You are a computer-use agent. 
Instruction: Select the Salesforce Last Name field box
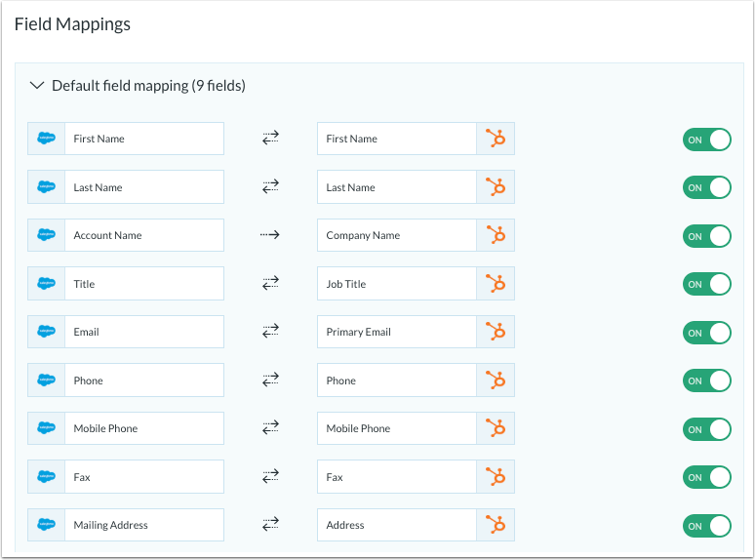144,186
